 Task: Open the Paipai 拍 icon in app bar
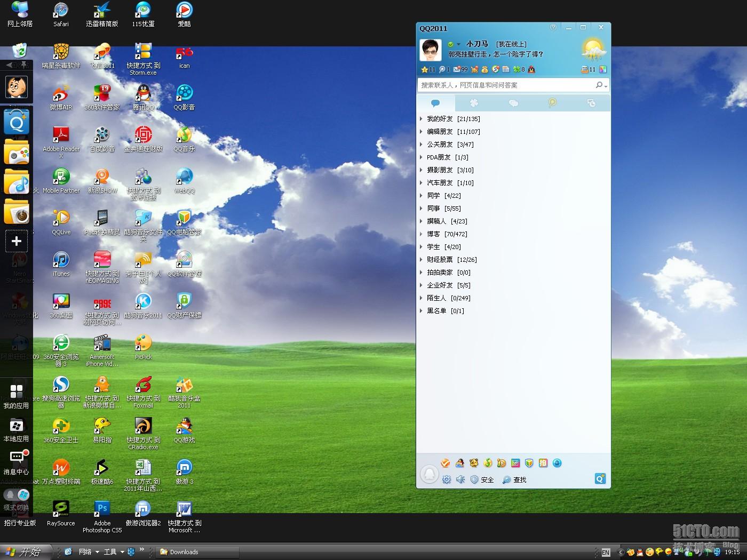543,463
